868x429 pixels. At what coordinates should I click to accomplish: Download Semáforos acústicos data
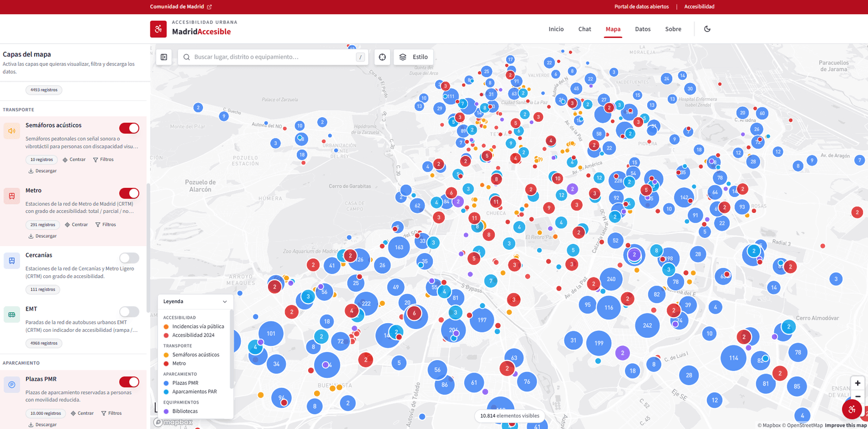42,171
